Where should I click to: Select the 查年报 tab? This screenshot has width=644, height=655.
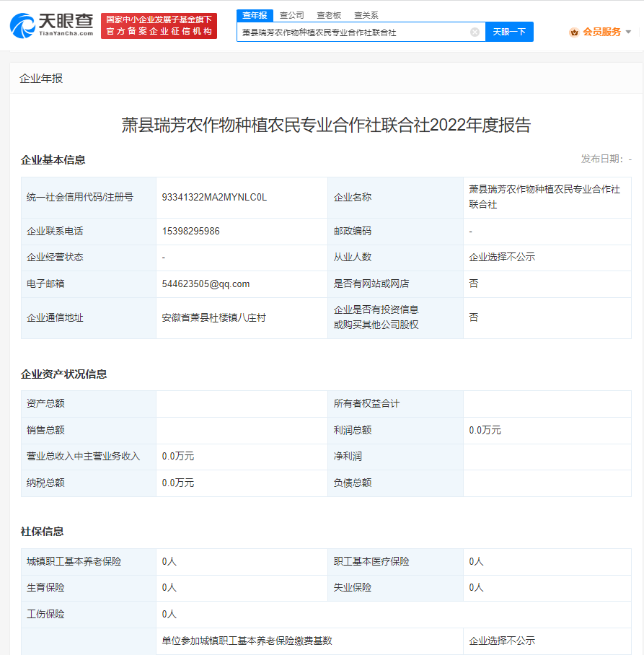point(255,15)
